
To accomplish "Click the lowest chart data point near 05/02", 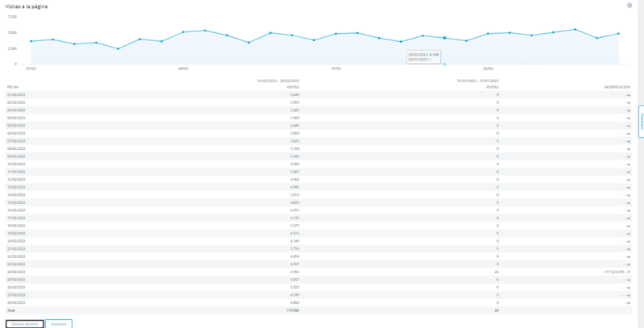I will pyautogui.click(x=118, y=48).
